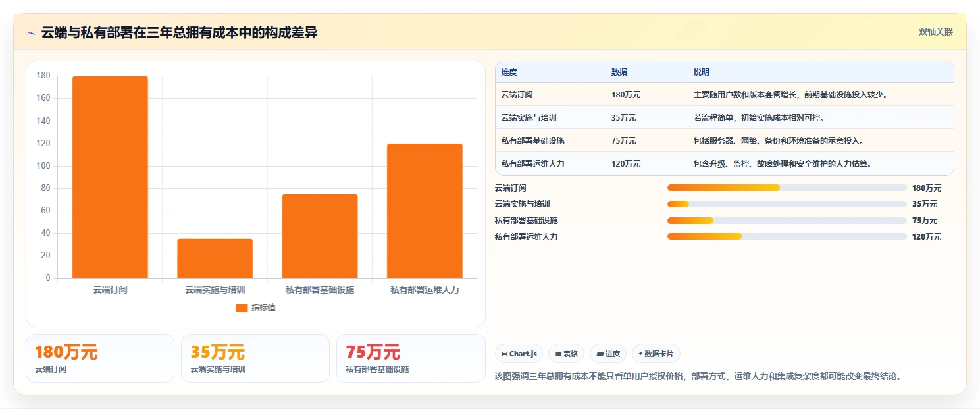Click the x-axis label 私有部署基础设施

tap(320, 290)
